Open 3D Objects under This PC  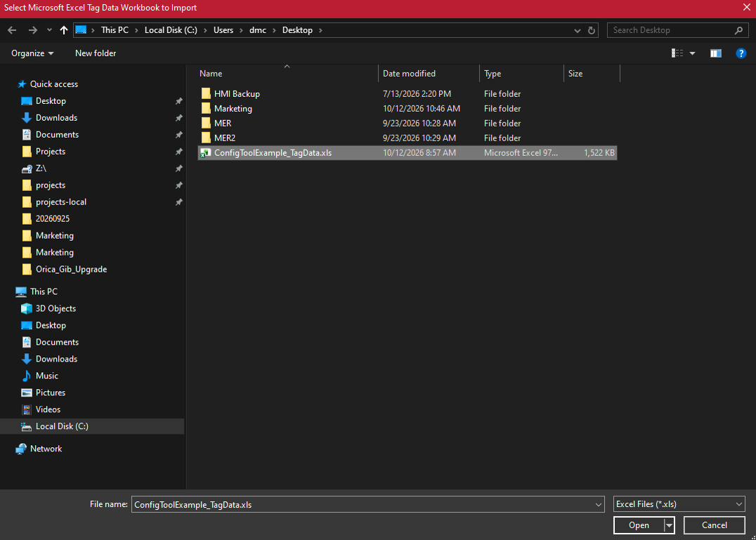tap(56, 308)
